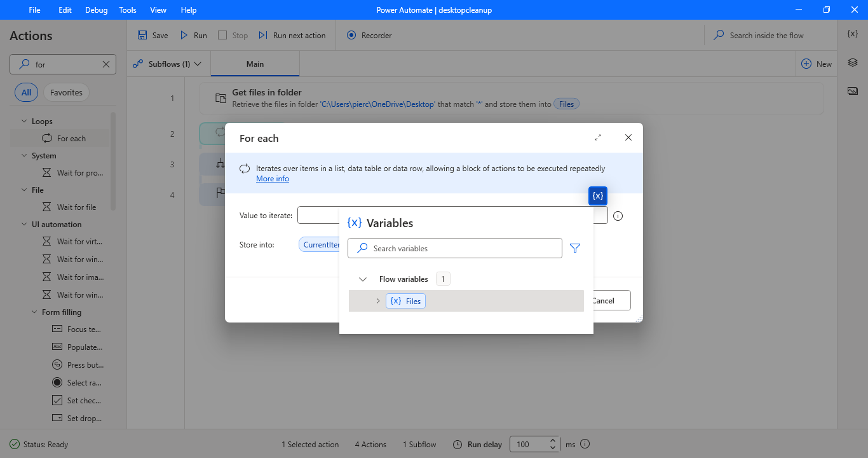Run the flow with the play icon
868x458 pixels.
(184, 36)
